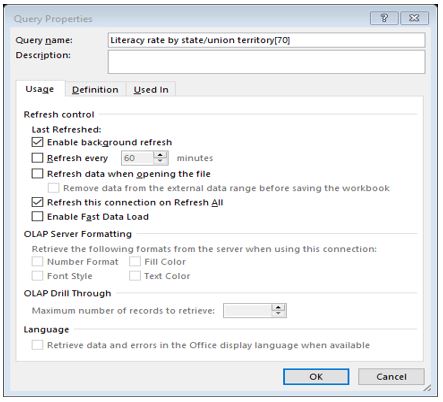
Task: Click the Help question mark icon
Action: point(384,18)
